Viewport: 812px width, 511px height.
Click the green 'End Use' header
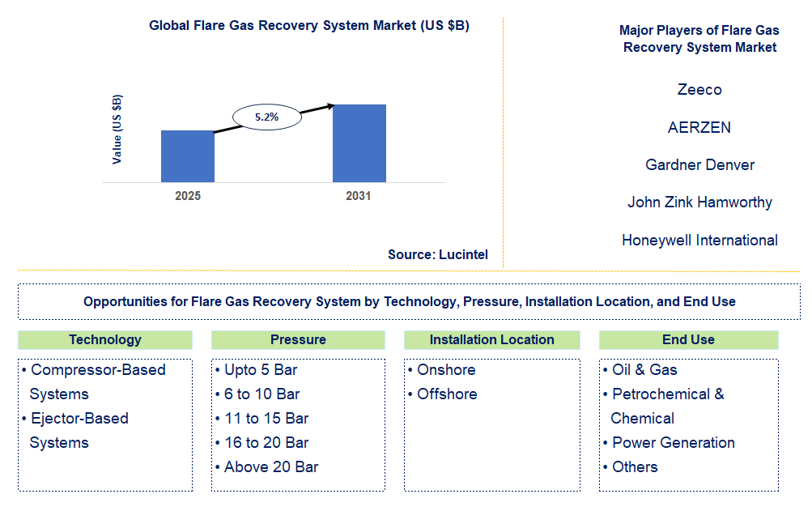coord(689,340)
